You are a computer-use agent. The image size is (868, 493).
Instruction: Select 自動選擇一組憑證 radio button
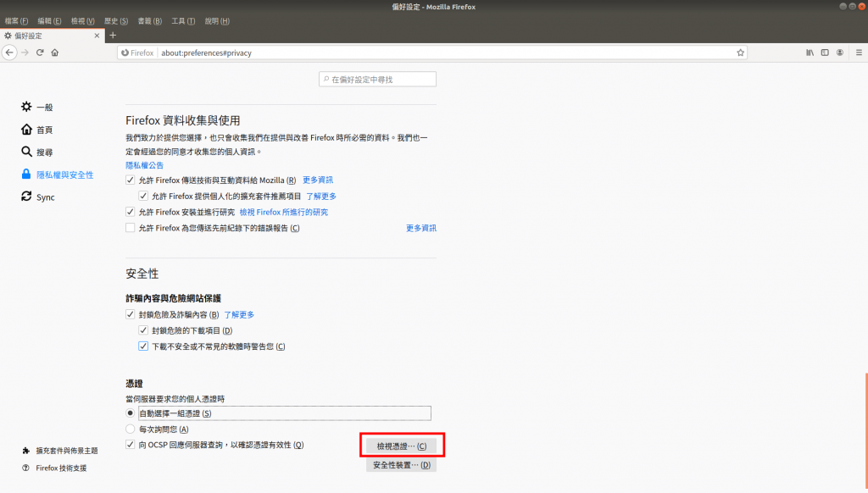[x=130, y=413]
